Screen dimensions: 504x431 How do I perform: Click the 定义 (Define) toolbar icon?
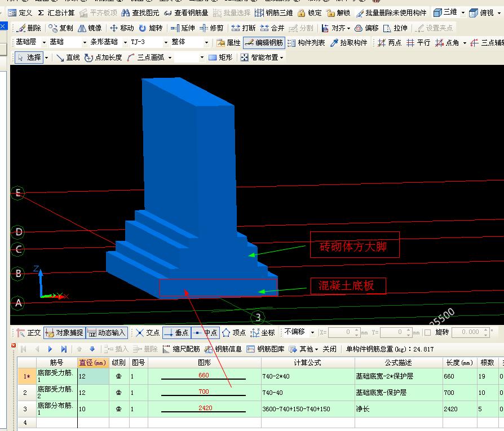point(20,13)
